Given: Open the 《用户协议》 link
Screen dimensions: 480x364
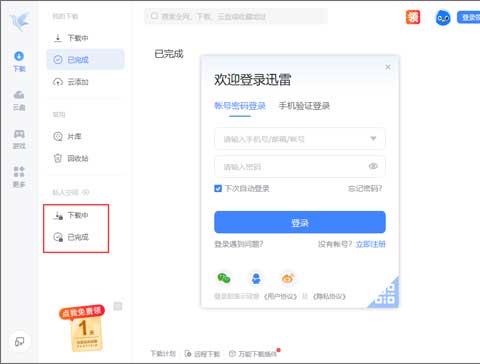Looking at the screenshot, I should pos(280,296).
